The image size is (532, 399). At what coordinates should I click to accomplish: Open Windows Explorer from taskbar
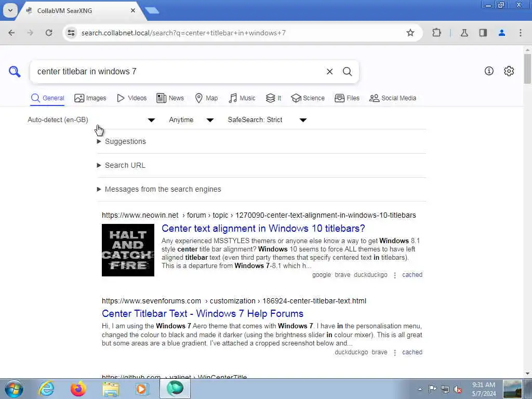111,389
